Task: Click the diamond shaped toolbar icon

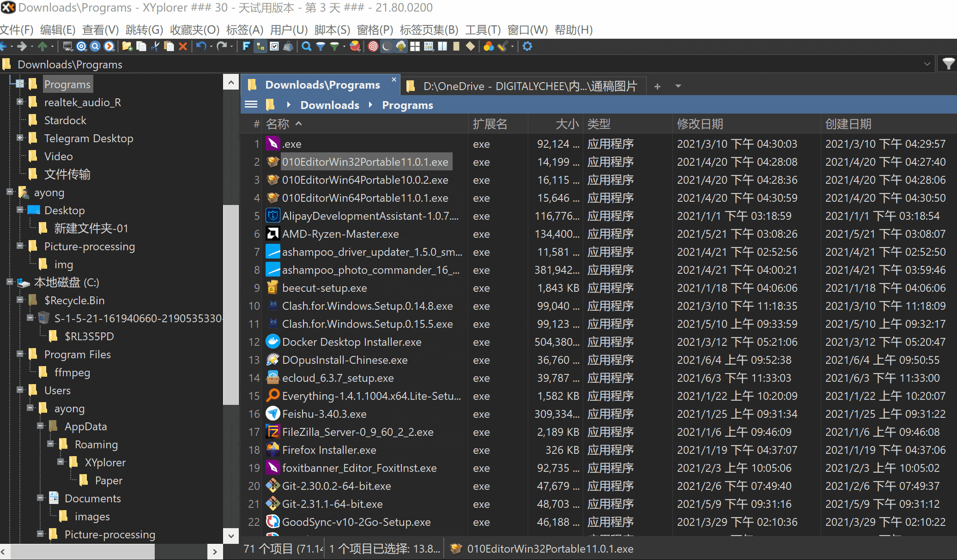Action: (470, 46)
